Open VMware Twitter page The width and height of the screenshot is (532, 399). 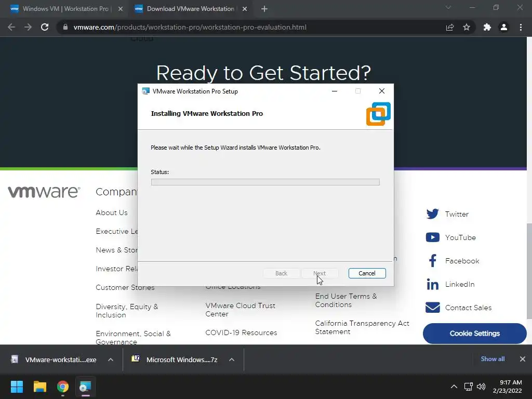tap(447, 214)
